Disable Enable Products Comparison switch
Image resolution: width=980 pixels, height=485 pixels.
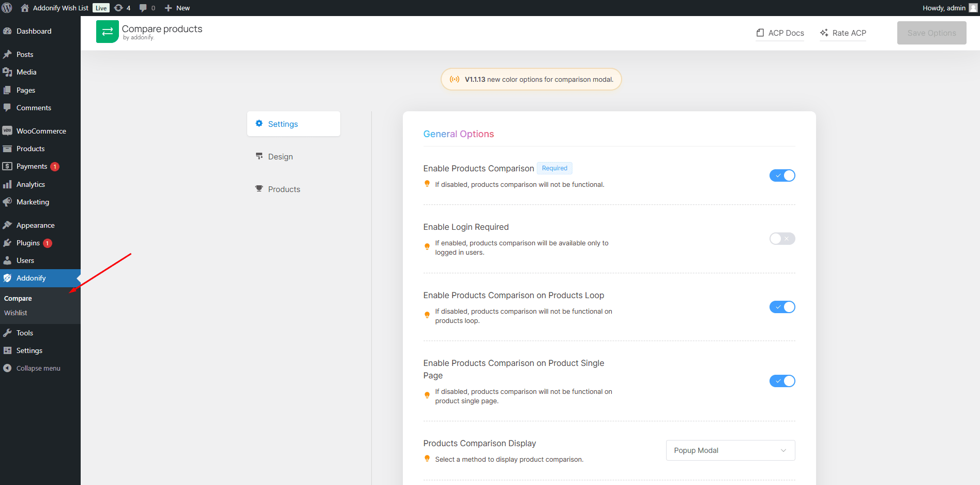point(782,175)
